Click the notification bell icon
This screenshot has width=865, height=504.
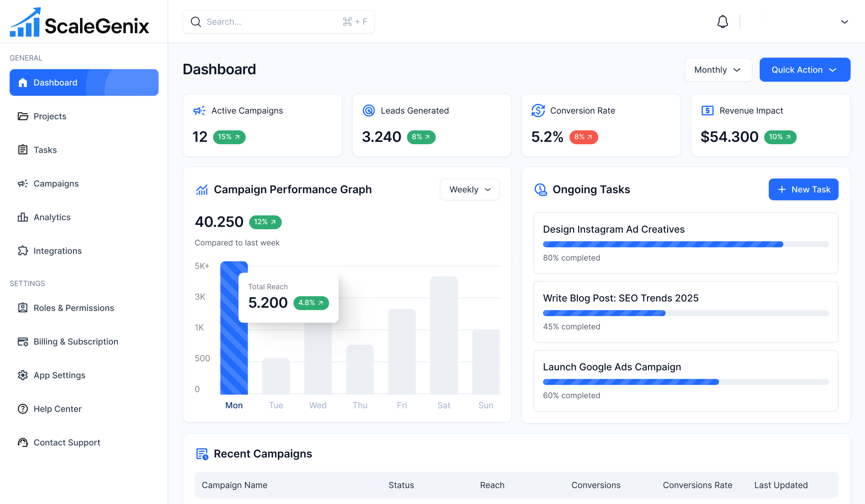pos(722,22)
